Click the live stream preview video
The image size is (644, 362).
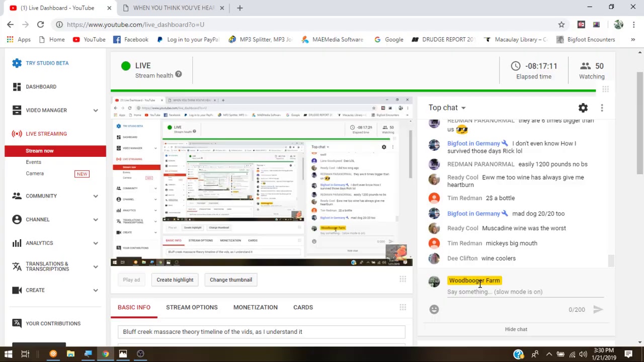[x=262, y=180]
